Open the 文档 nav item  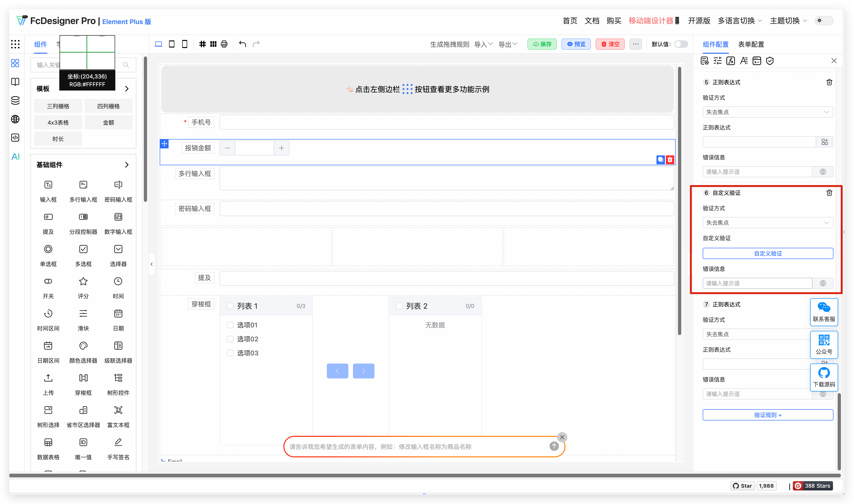(592, 21)
